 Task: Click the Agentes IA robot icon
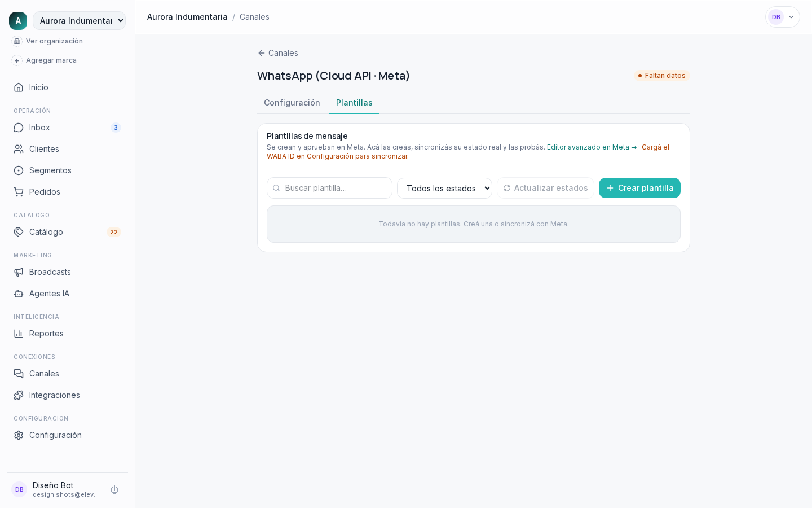point(19,294)
